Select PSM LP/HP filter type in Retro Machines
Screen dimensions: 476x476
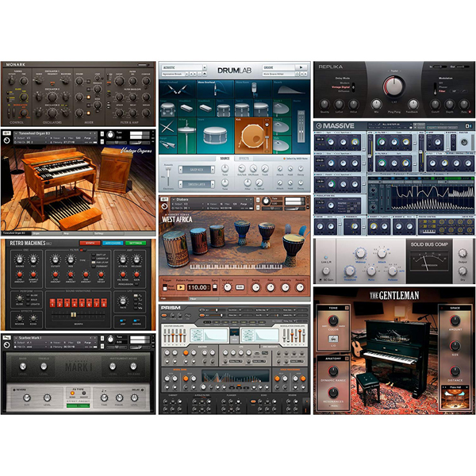click(x=94, y=263)
